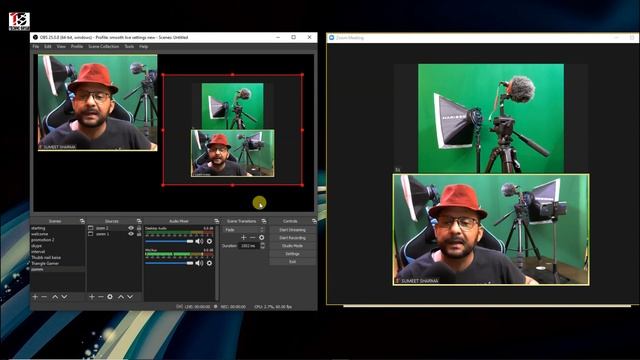640x360 pixels.
Task: Open the Tools menu
Action: [129, 47]
